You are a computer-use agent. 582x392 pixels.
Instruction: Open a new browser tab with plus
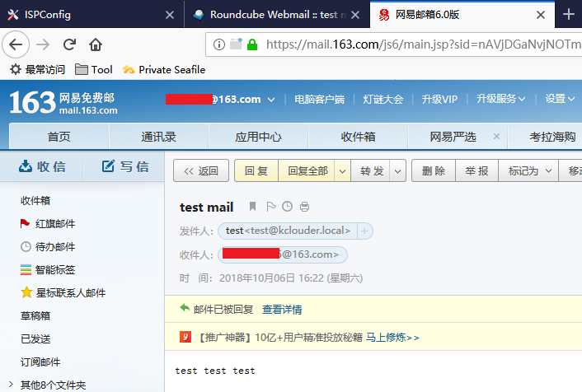[568, 15]
